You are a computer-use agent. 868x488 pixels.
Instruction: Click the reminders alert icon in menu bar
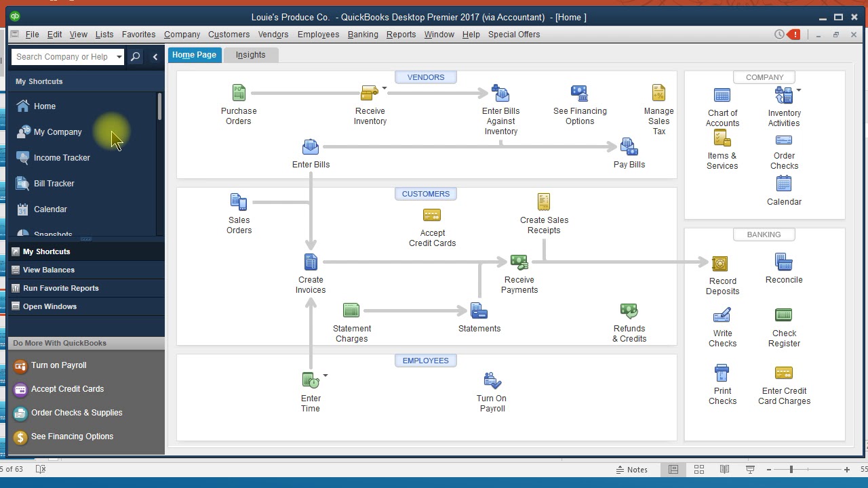click(x=794, y=35)
